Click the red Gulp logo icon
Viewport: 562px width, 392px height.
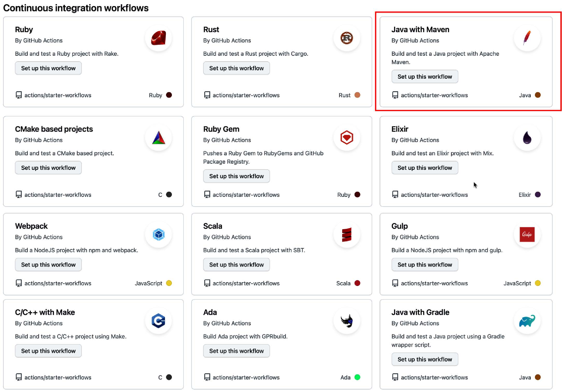527,235
